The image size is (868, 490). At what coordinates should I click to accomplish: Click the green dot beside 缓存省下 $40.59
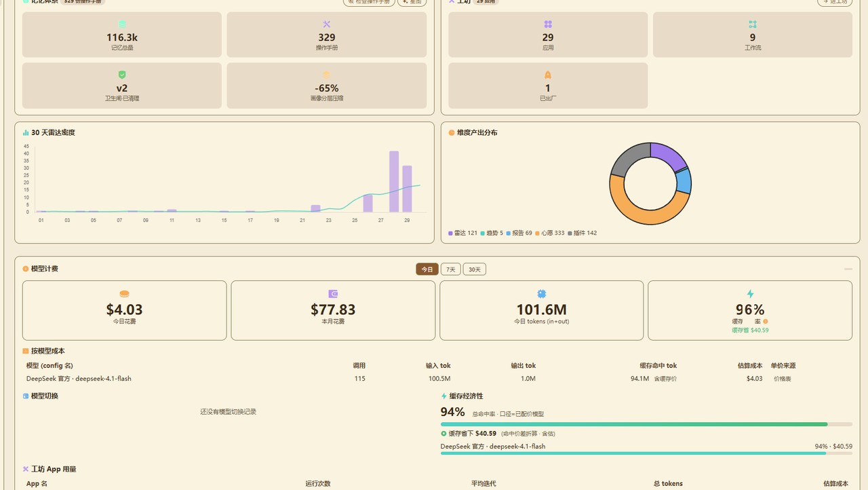(x=443, y=433)
